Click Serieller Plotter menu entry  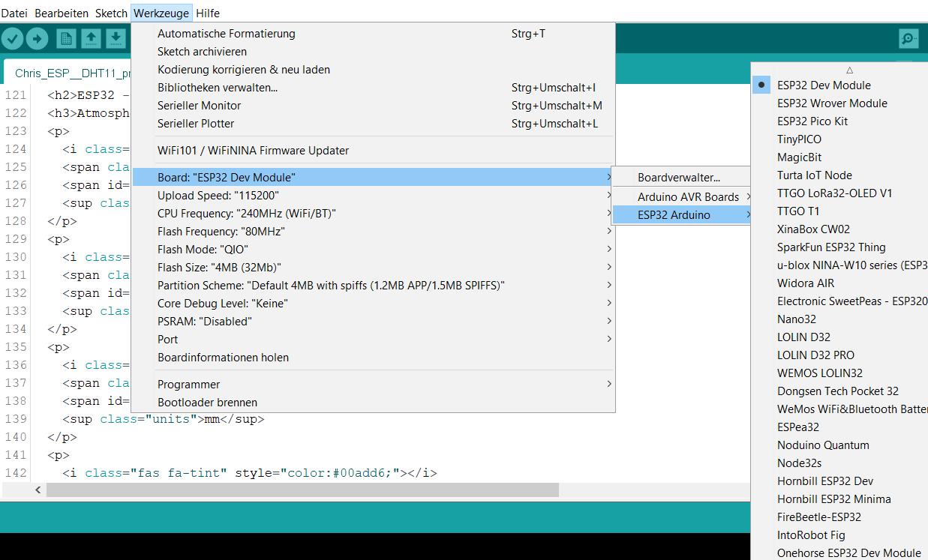coord(196,124)
